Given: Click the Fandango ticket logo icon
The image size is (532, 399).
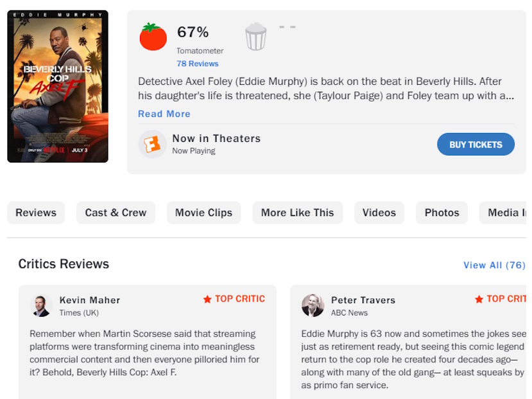Looking at the screenshot, I should [x=152, y=144].
